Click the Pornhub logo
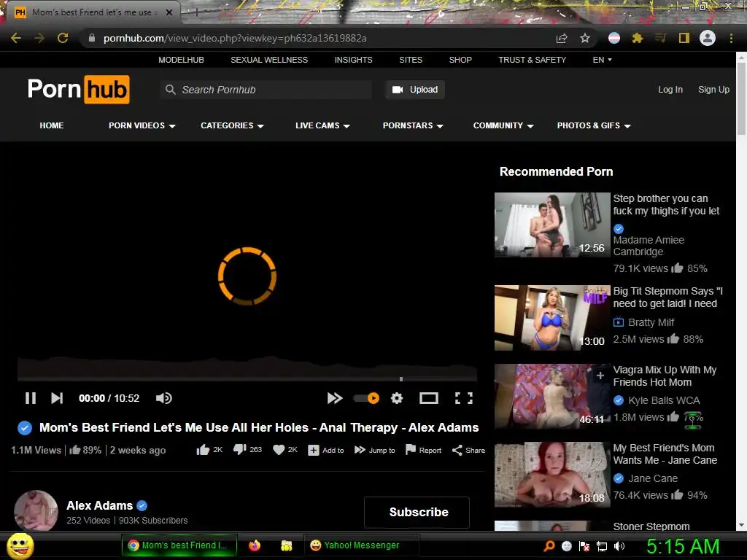The image size is (747, 560). click(79, 90)
